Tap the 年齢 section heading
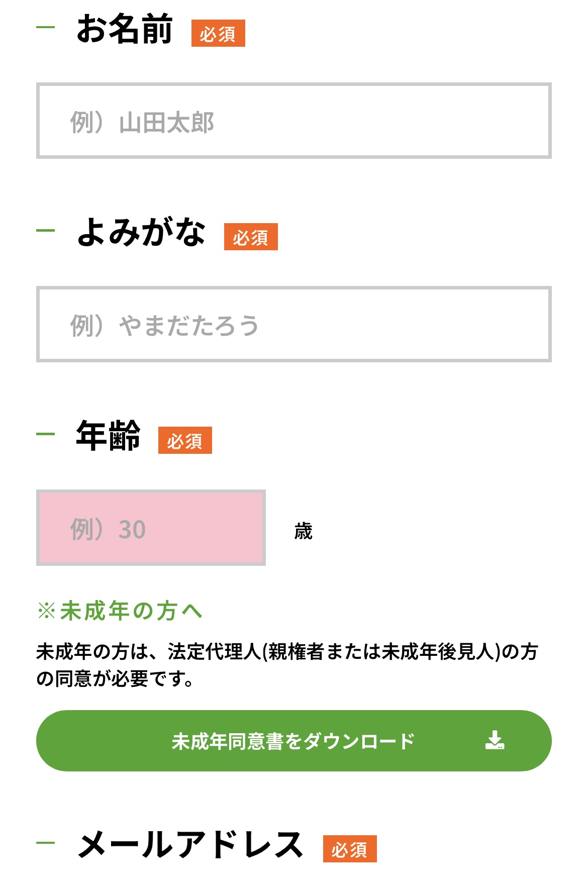 108,436
